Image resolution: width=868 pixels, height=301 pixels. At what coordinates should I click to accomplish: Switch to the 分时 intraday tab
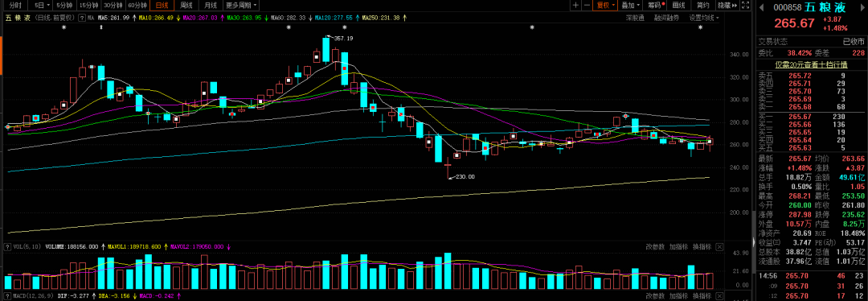14,6
